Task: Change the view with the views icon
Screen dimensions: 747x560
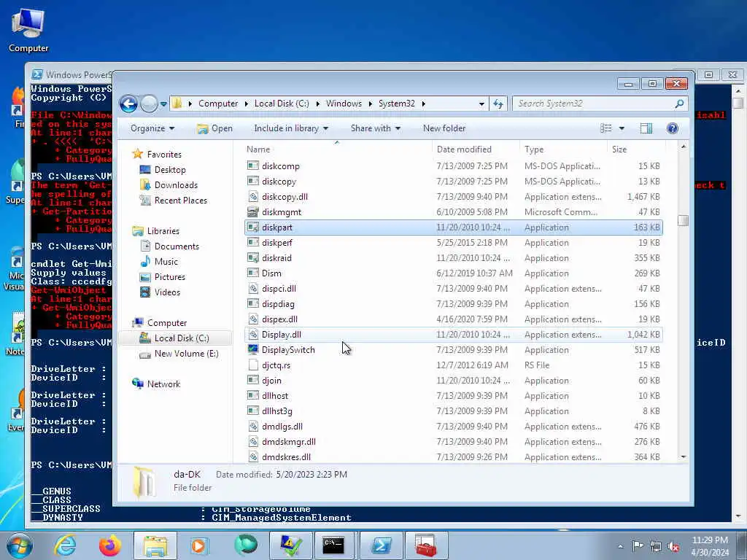Action: (606, 128)
